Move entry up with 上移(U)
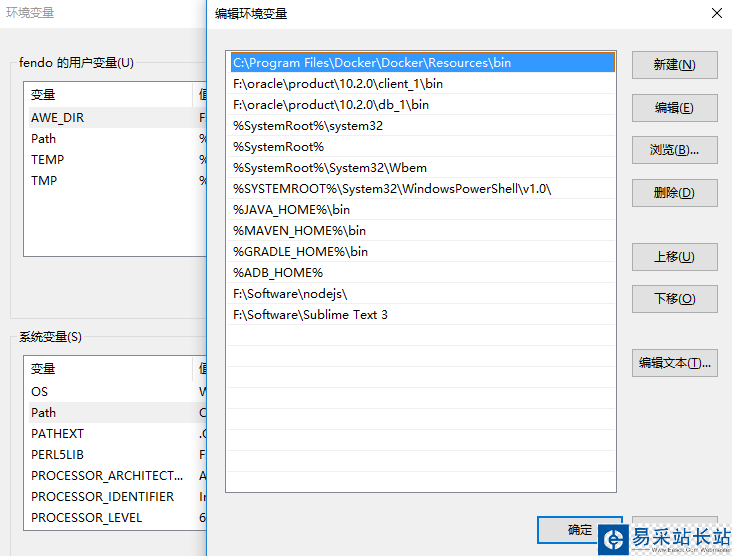Screen dimensions: 732x556 coord(674,257)
